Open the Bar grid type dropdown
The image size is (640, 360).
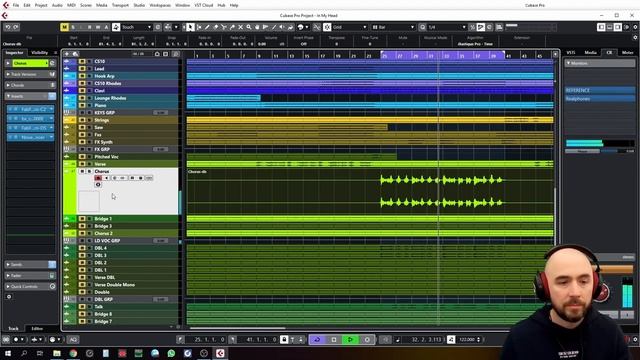393,27
